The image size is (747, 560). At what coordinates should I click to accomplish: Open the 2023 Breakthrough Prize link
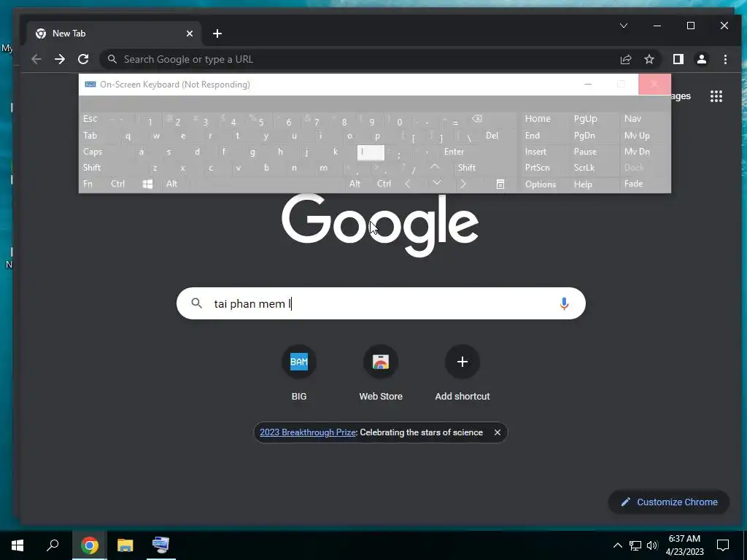click(308, 432)
